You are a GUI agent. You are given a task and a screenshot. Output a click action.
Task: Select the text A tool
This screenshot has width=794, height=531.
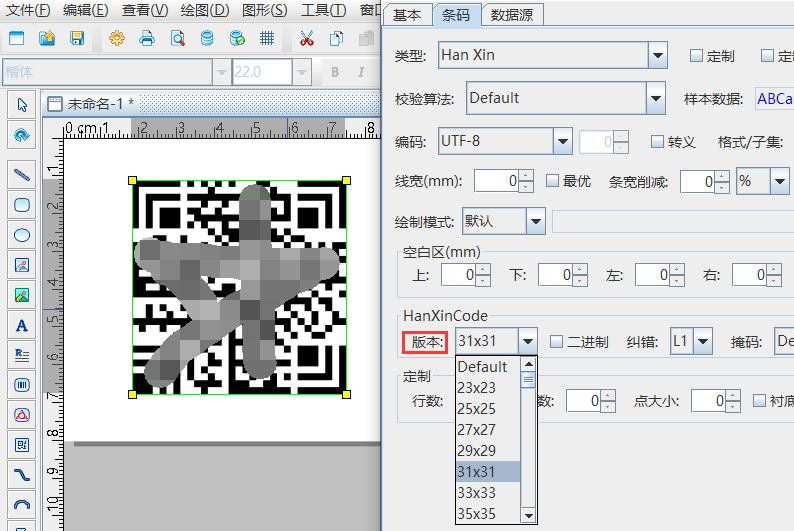tap(22, 325)
